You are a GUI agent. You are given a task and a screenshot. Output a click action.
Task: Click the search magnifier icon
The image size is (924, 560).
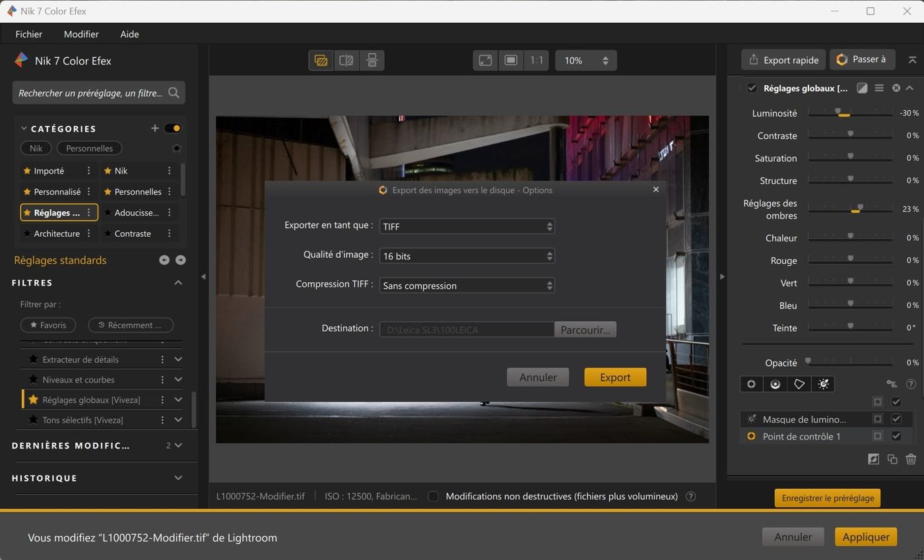174,93
